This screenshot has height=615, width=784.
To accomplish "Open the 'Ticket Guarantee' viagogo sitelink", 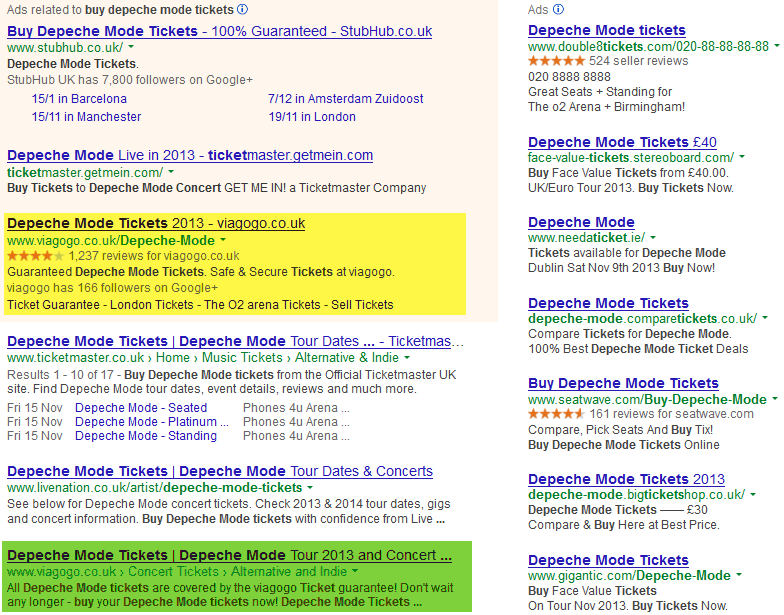I will [x=53, y=304].
